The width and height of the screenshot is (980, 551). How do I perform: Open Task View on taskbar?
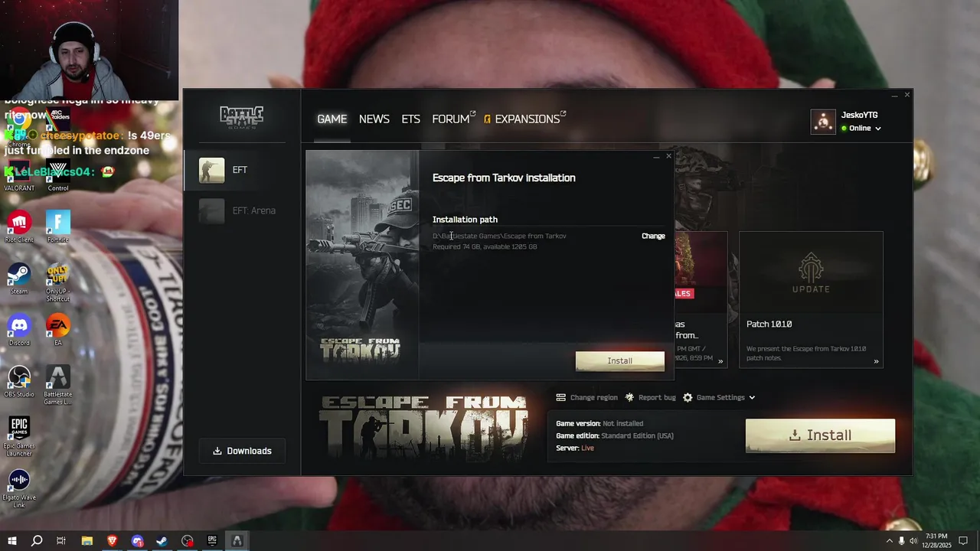pos(61,541)
